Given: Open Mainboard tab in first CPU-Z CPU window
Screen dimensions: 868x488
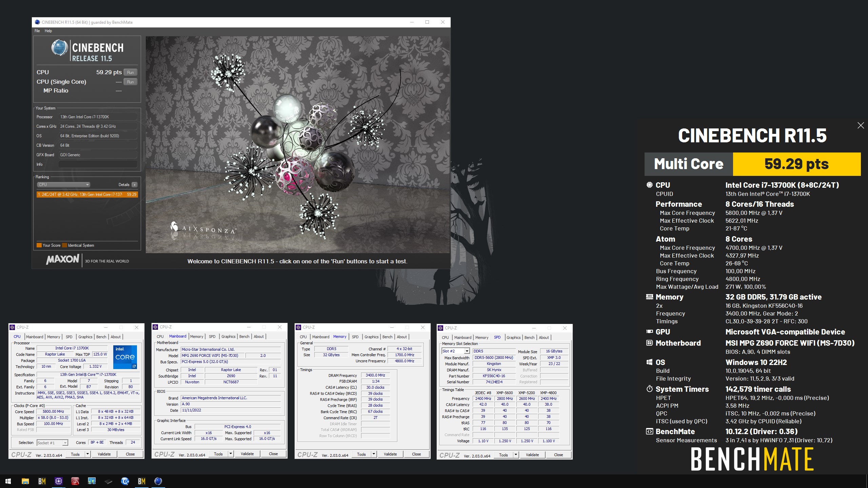Looking at the screenshot, I should click(x=35, y=337).
